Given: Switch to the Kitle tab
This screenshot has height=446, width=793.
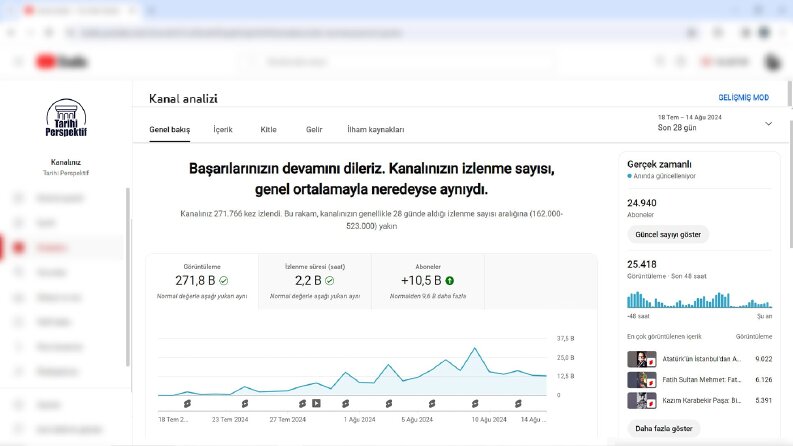Looking at the screenshot, I should pos(269,129).
